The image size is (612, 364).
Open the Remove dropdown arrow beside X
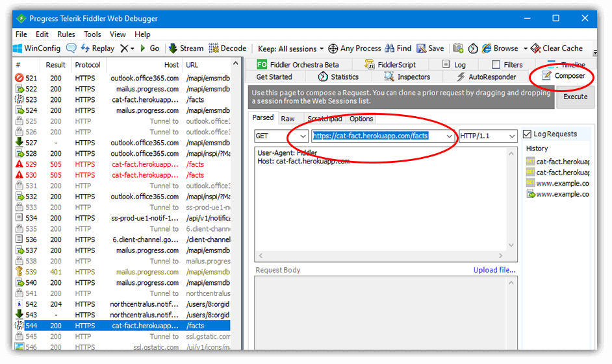[133, 49]
